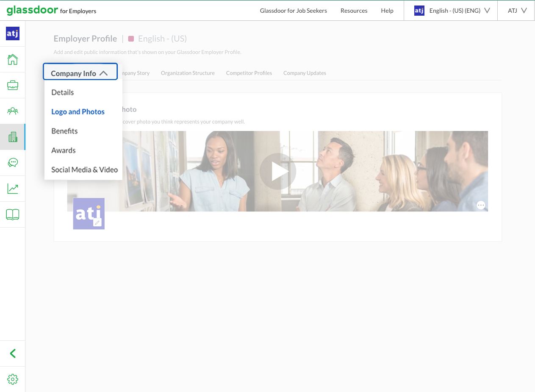Open the speech bubble Reviews icon
Viewport: 535px width, 392px height.
(13, 162)
